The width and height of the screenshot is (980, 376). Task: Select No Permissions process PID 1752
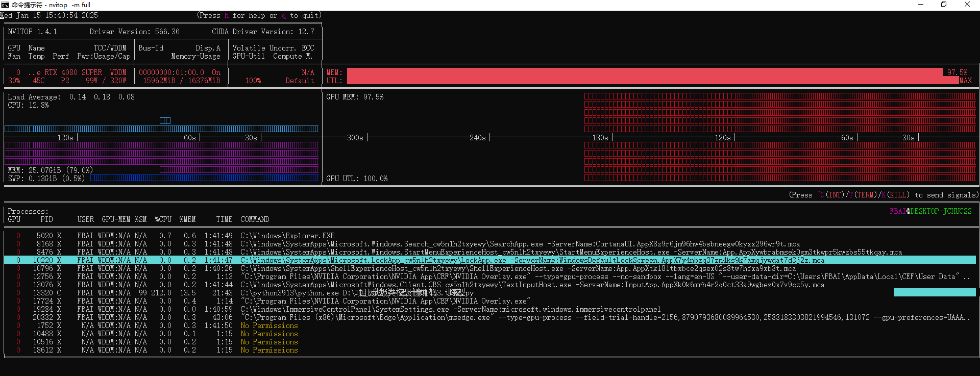coord(490,325)
